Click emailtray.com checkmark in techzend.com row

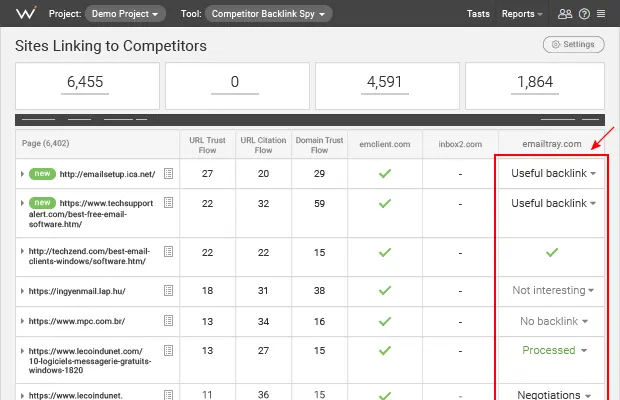tap(552, 252)
